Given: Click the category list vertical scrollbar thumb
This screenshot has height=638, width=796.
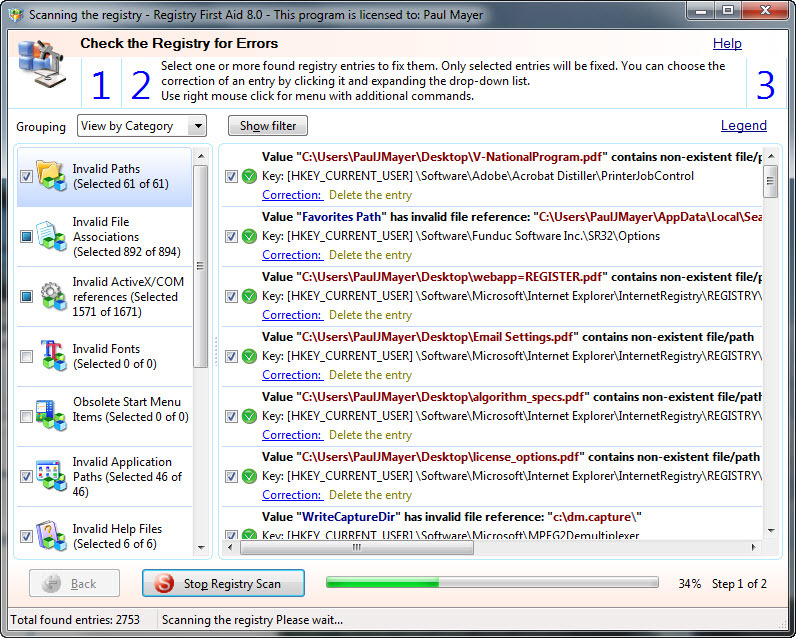Looking at the screenshot, I should coord(201,266).
